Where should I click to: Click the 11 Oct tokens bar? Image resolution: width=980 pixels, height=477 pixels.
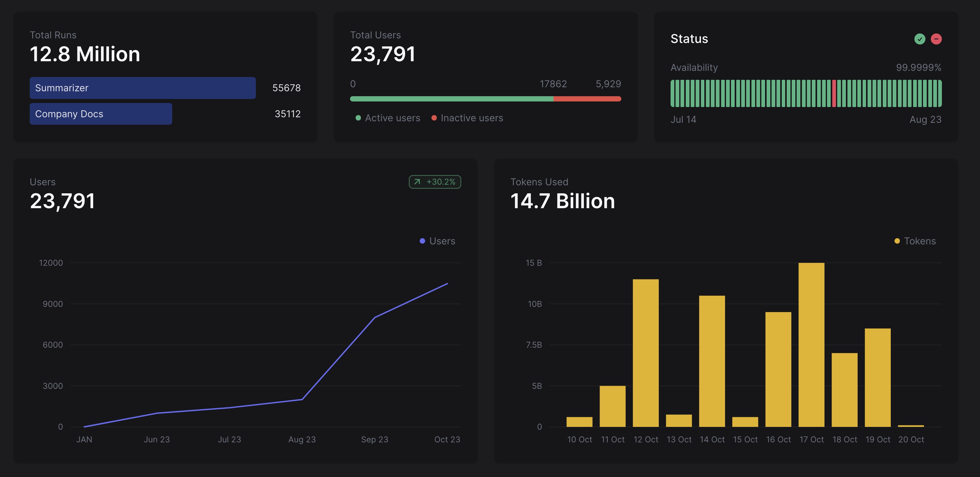click(613, 406)
